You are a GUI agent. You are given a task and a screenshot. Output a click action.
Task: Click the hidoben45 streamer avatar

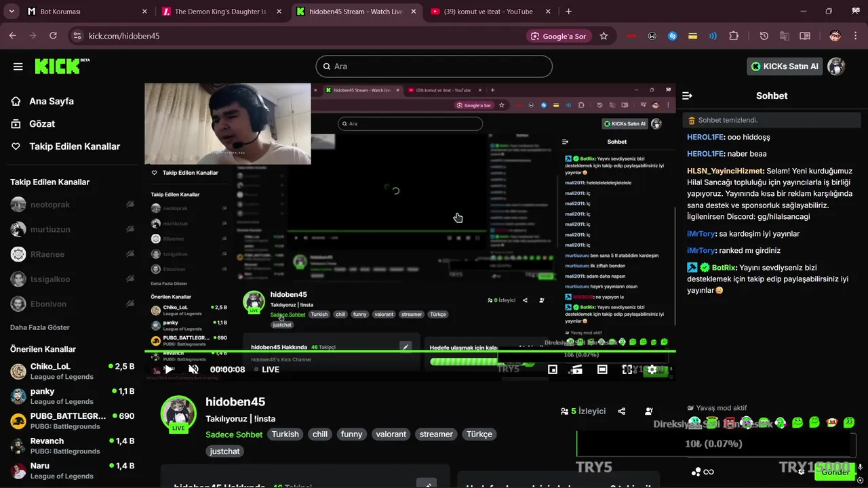(178, 413)
